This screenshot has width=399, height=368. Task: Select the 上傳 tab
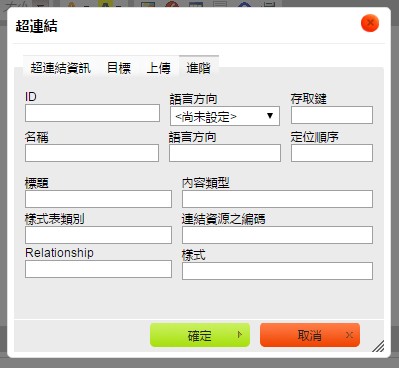(x=158, y=68)
